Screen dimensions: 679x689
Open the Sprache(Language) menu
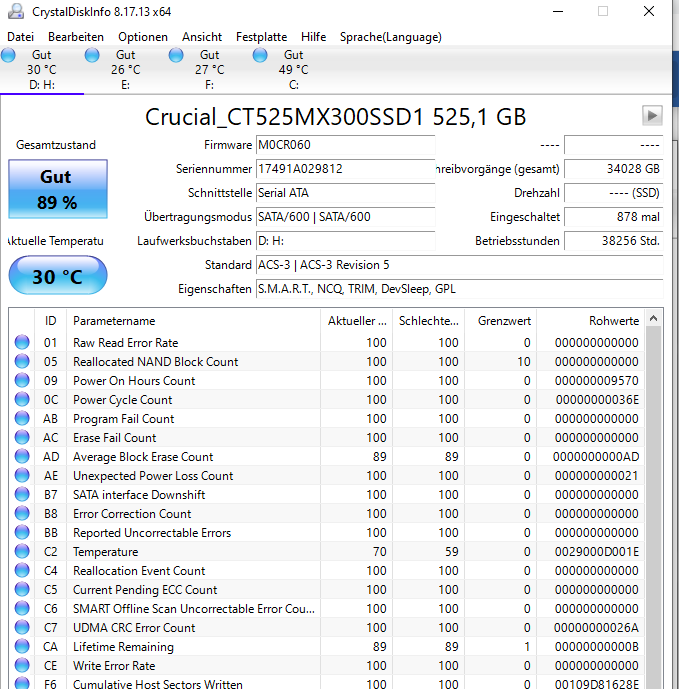pyautogui.click(x=390, y=37)
